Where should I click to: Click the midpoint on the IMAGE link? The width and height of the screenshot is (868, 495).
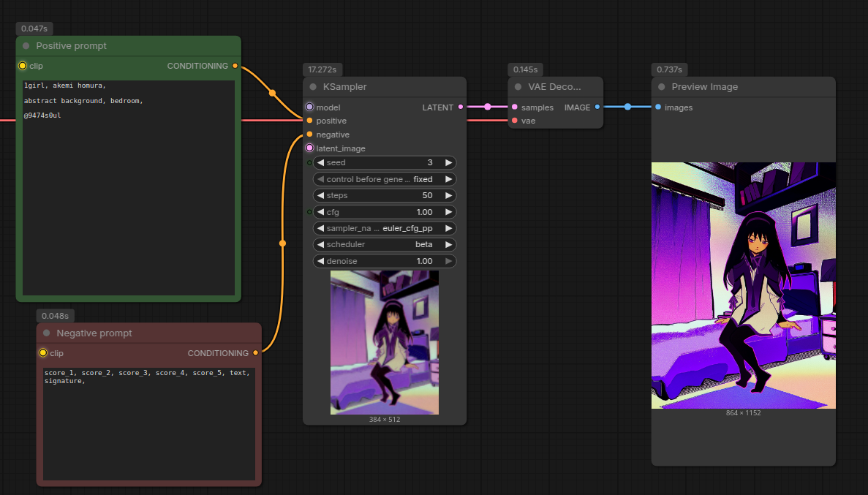[627, 107]
